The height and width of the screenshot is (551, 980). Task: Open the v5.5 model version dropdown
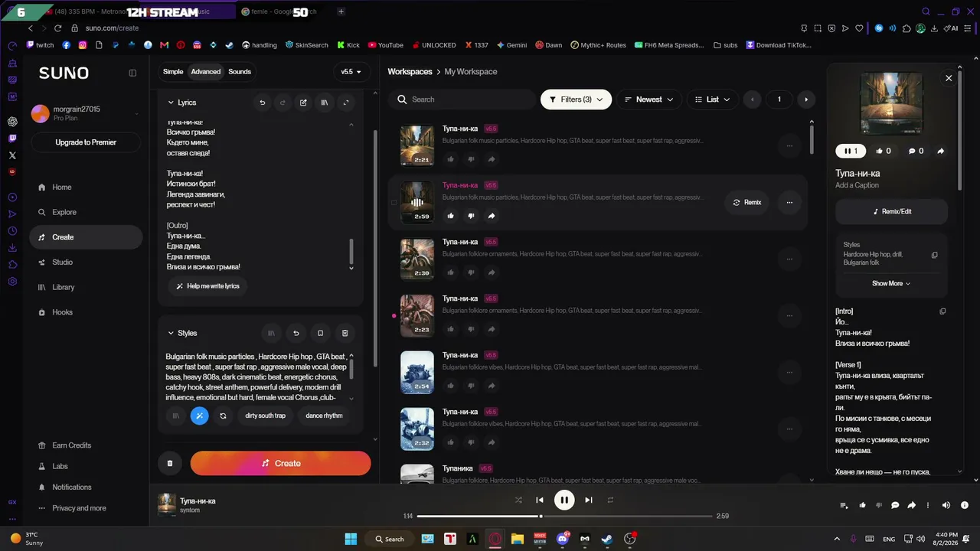point(351,72)
